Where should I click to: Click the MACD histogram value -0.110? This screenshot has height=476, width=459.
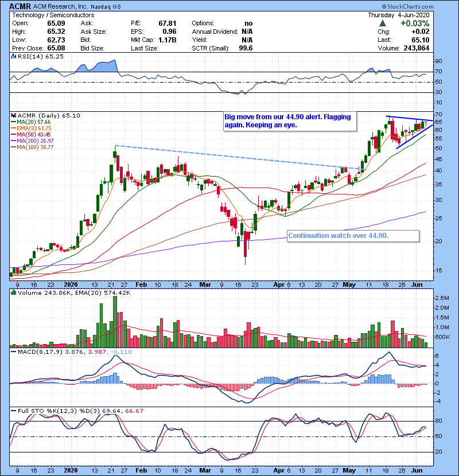[x=121, y=352]
